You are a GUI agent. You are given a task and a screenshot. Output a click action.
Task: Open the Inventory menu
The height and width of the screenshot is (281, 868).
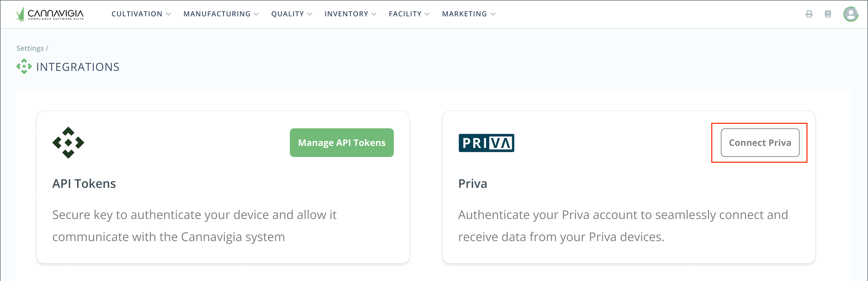coord(350,14)
